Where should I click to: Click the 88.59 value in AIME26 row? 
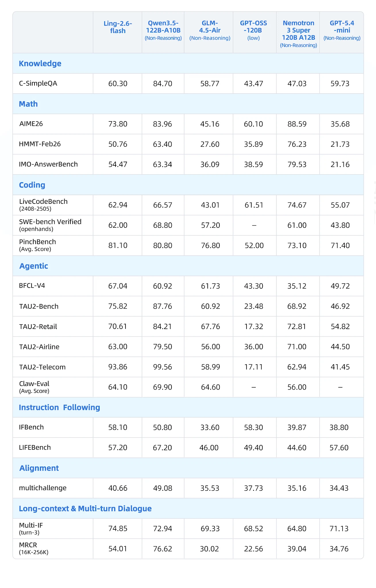297,124
